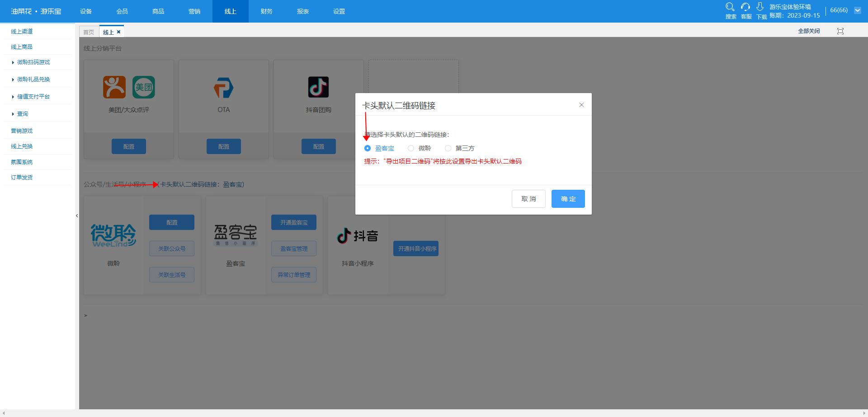This screenshot has height=417, width=868.
Task: Open the 搜索 search icon in header
Action: [x=730, y=7]
